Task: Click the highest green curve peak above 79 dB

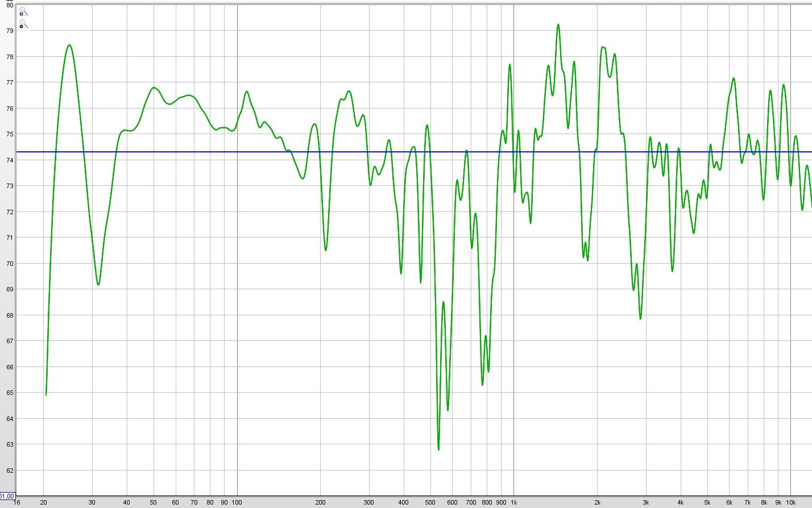Action: pos(558,24)
